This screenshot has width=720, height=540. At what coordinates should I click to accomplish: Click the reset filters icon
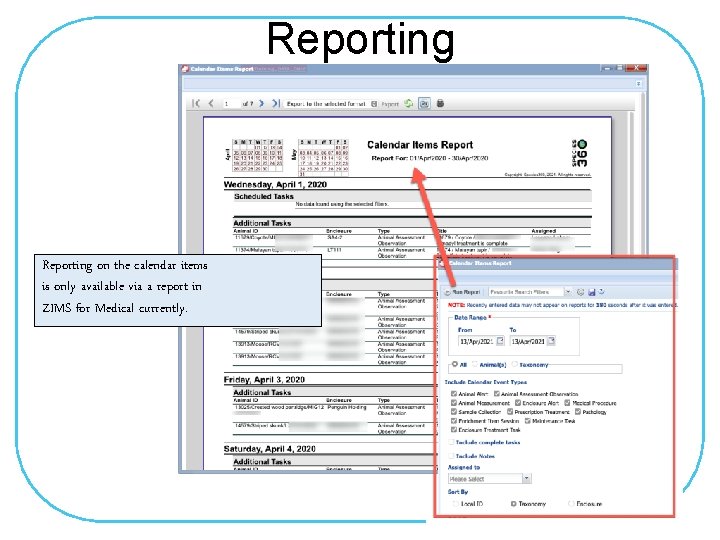pos(602,292)
